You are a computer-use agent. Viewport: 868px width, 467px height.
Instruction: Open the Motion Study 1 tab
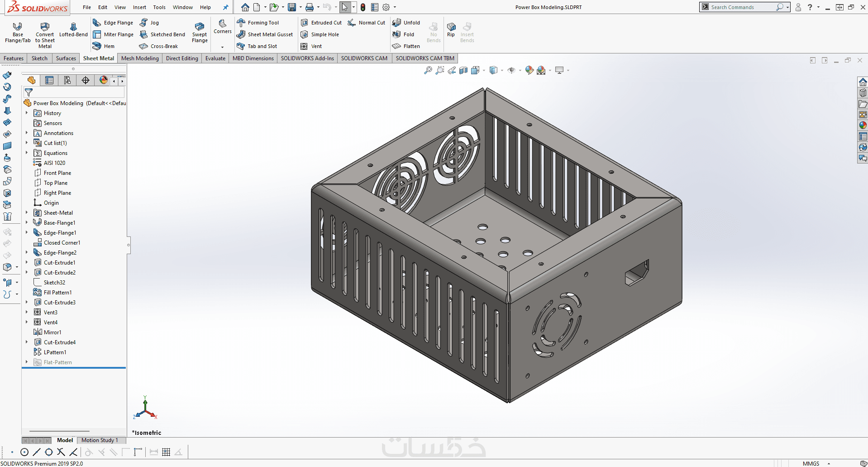(x=100, y=440)
